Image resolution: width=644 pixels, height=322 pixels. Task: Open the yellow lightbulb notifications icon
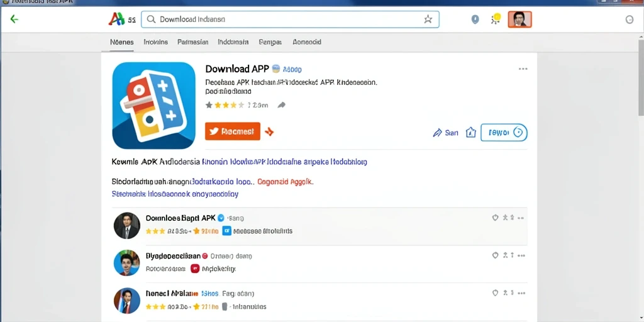pyautogui.click(x=496, y=18)
